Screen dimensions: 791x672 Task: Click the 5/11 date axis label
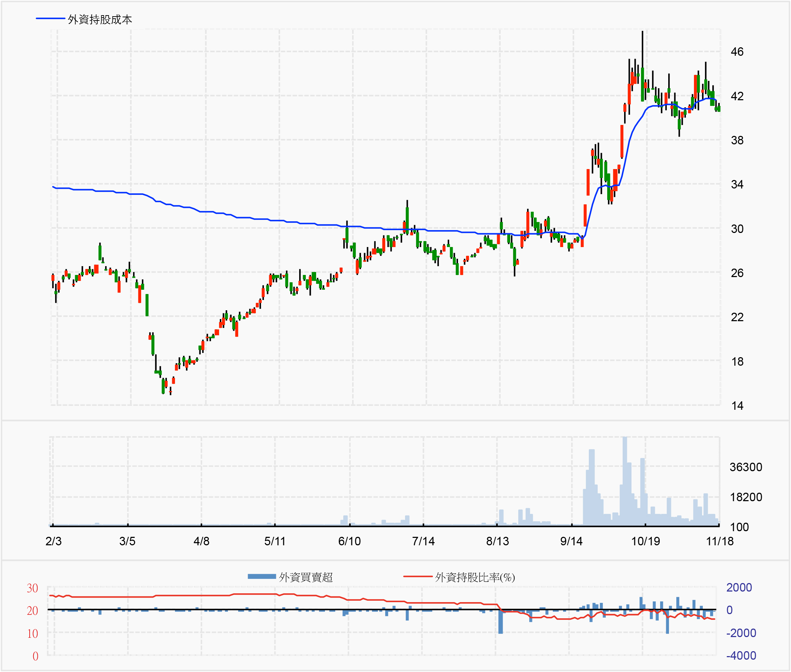pos(274,541)
